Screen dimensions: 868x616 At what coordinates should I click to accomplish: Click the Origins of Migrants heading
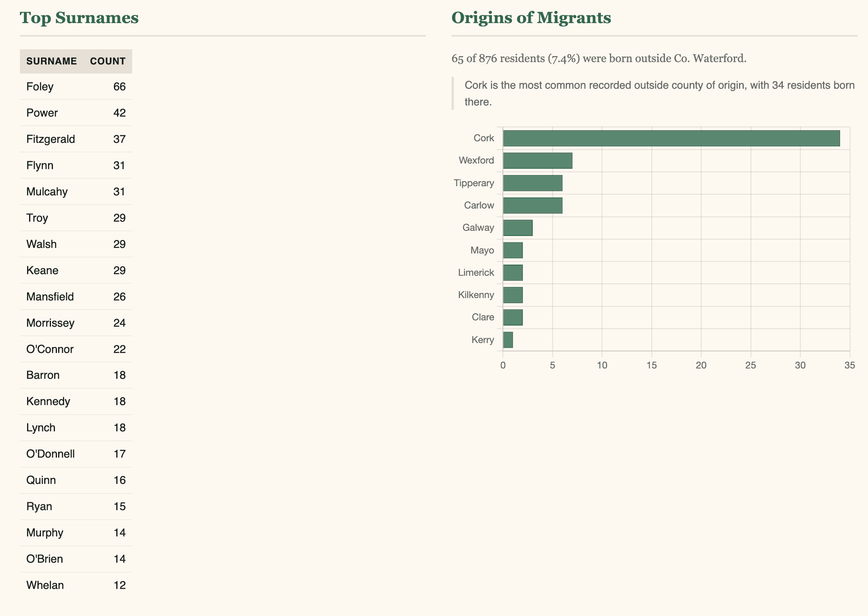[531, 18]
